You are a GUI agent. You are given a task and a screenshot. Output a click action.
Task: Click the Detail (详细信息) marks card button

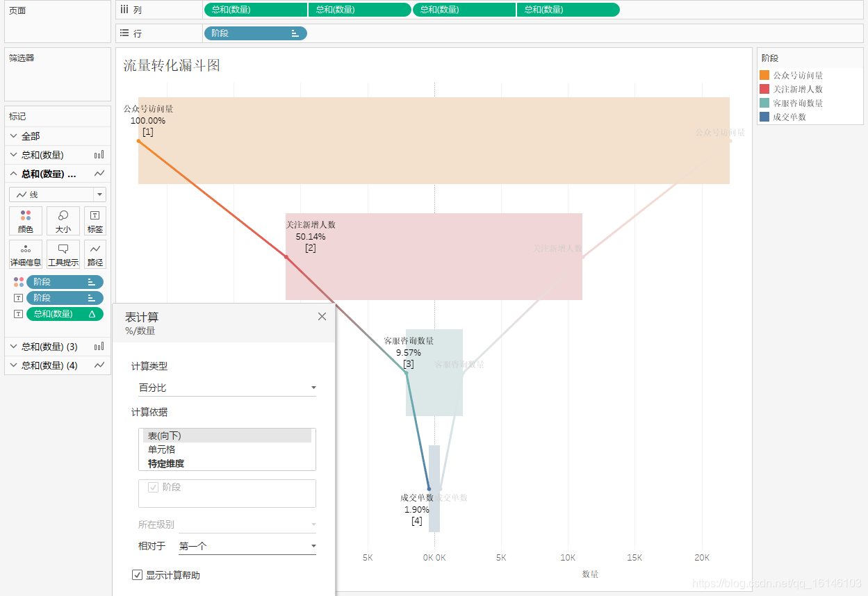pyautogui.click(x=26, y=254)
